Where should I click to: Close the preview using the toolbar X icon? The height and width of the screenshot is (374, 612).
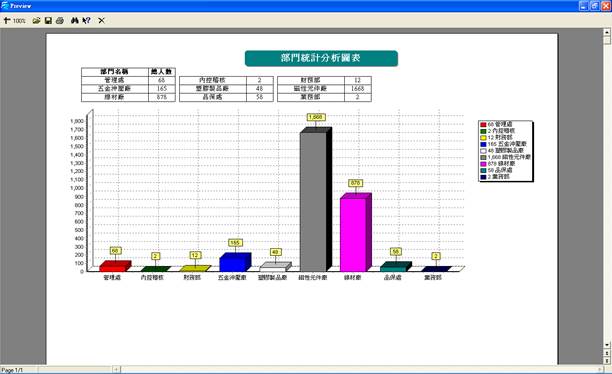(x=101, y=20)
